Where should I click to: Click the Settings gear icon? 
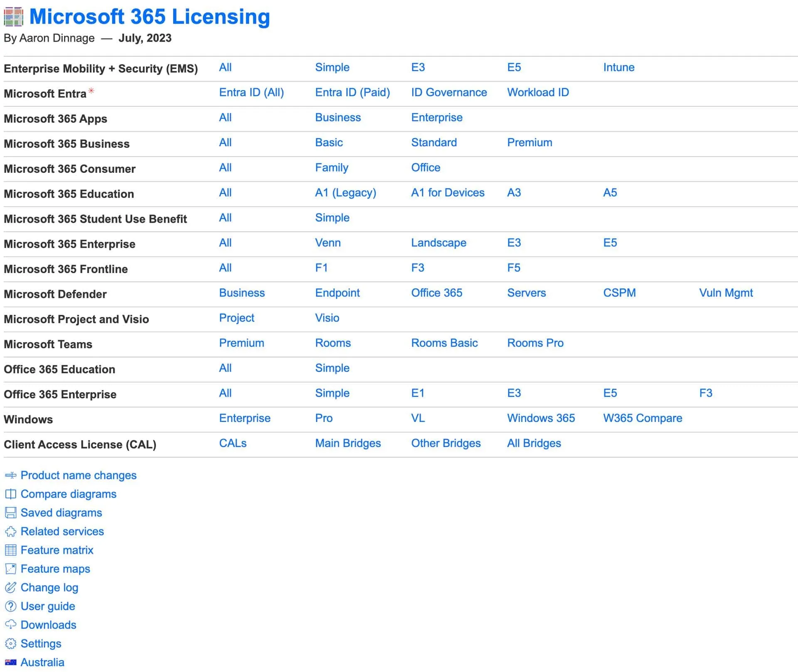10,643
